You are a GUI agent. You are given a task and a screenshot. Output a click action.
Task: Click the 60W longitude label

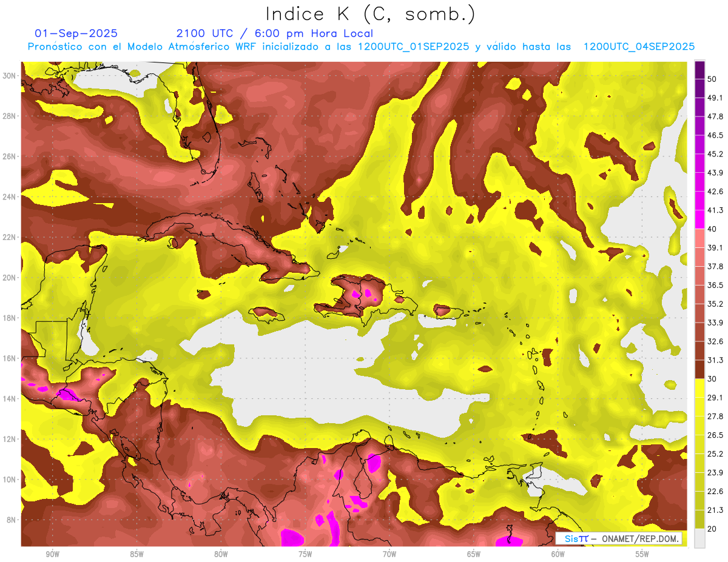tap(558, 555)
